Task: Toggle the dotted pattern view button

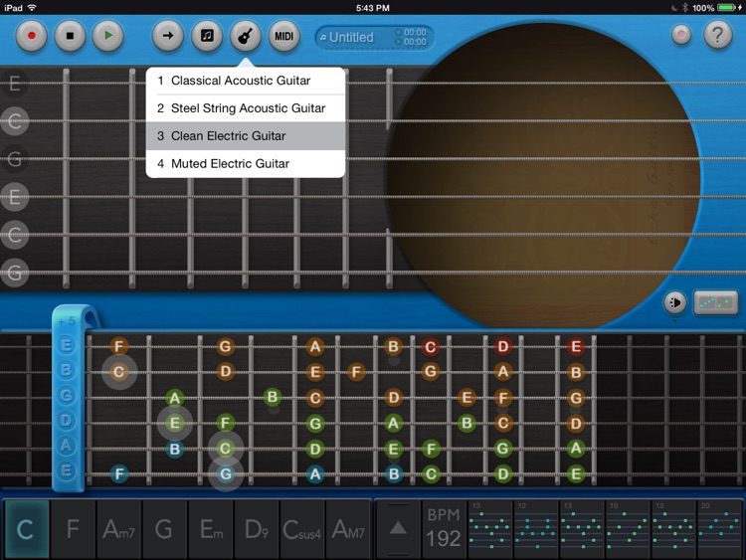Action: point(716,302)
